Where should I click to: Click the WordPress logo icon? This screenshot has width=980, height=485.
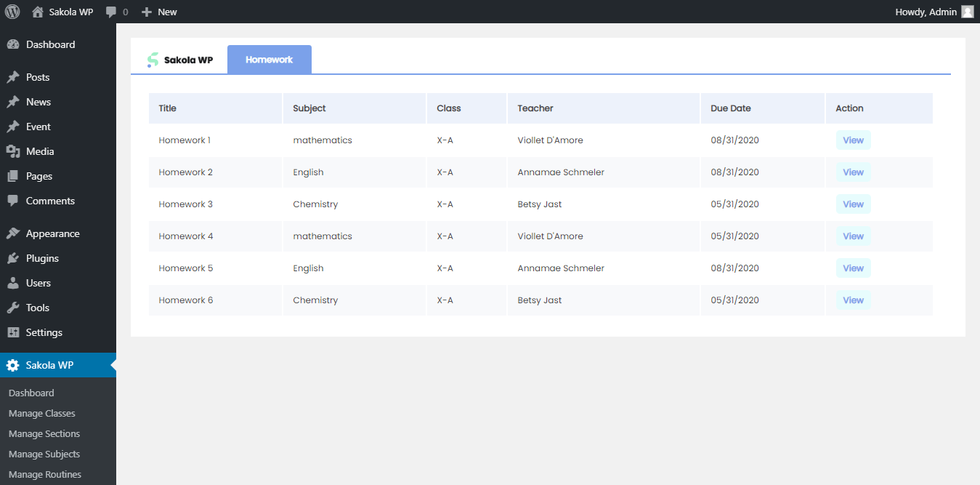12,12
